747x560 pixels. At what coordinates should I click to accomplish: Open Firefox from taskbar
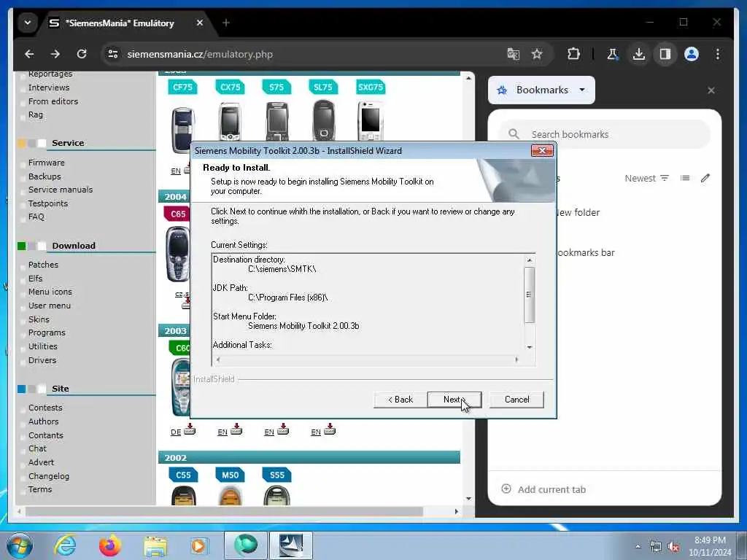(110, 545)
